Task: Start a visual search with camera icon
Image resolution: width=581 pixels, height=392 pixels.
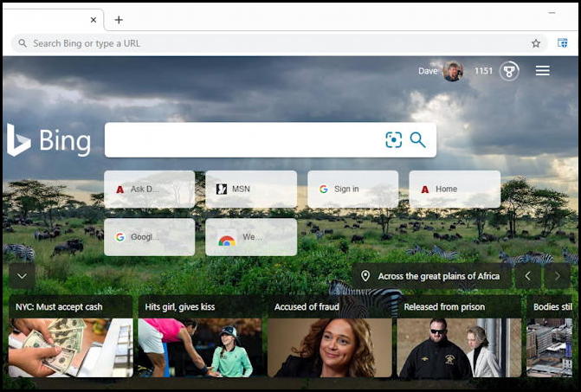Action: tap(393, 140)
